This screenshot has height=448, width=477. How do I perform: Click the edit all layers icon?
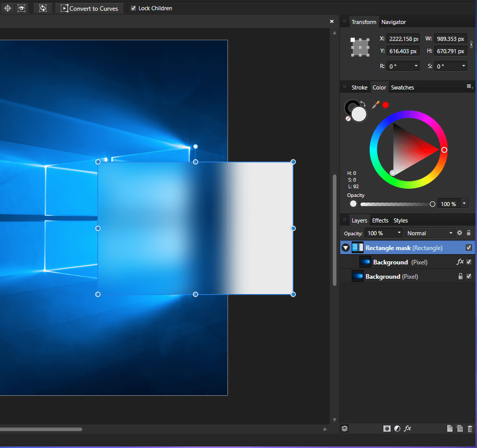345,429
